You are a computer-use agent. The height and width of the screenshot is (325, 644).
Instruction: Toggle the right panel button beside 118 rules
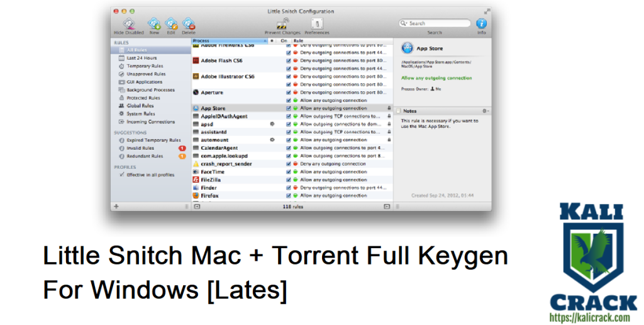tap(387, 207)
